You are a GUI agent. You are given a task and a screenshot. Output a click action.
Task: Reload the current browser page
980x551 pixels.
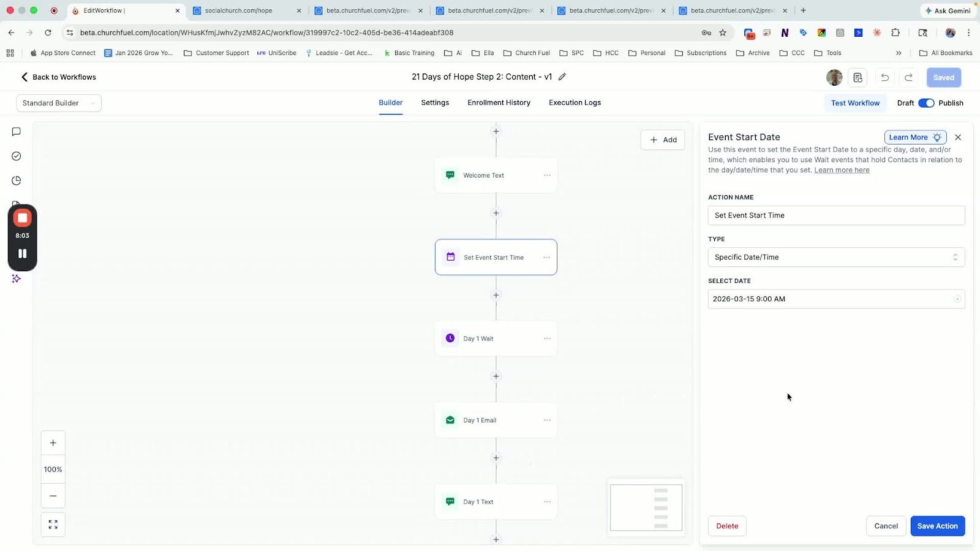[48, 33]
